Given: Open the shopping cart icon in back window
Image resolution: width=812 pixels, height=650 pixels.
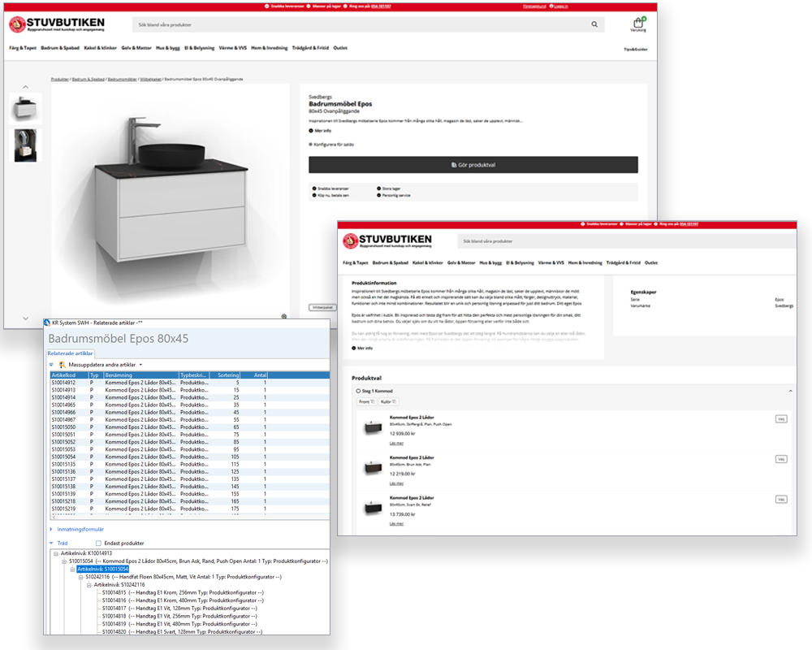Looking at the screenshot, I should [x=638, y=23].
